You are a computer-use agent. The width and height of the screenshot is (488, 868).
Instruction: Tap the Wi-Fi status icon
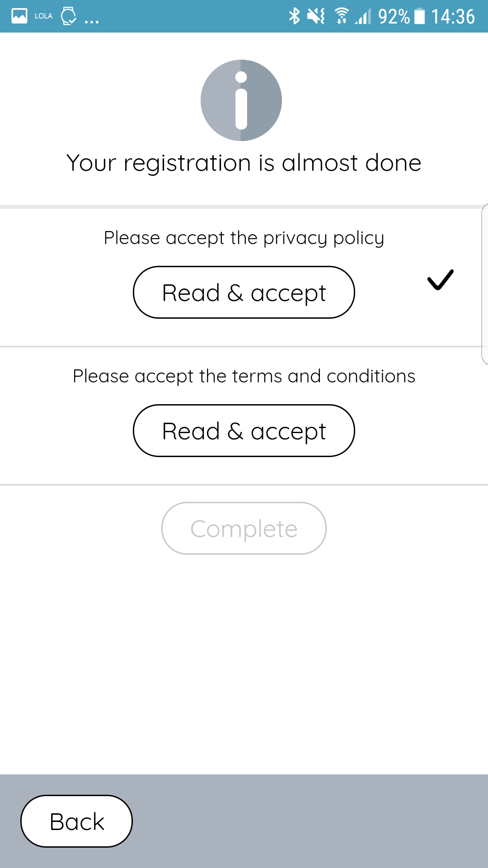tap(342, 16)
